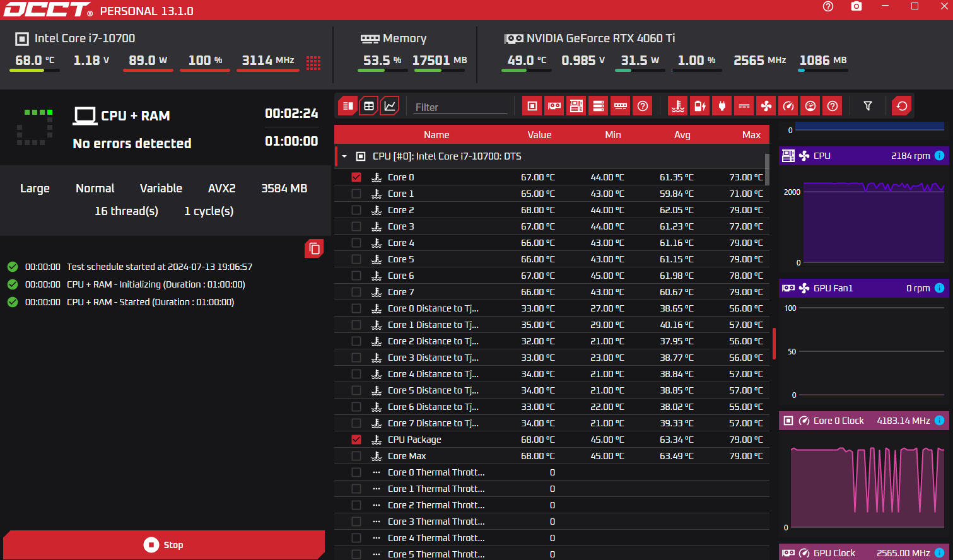This screenshot has width=953, height=560.
Task: Open the help icon in the title bar
Action: (828, 6)
